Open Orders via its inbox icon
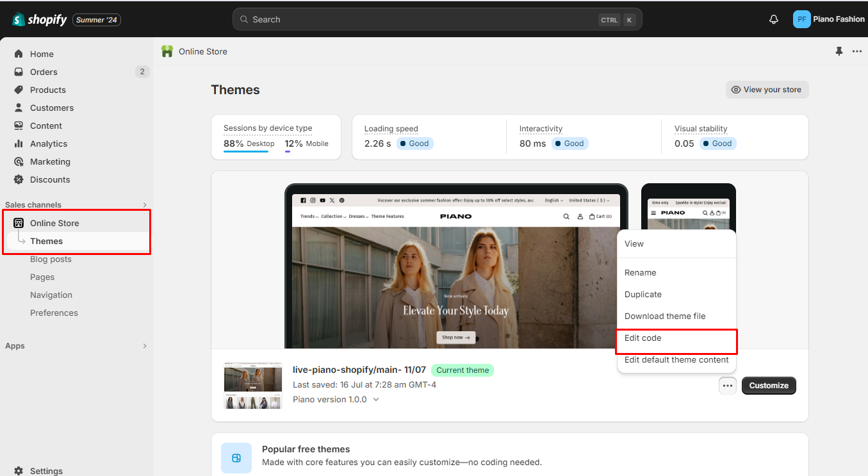Screen dimensions: 868x476 click(x=19, y=72)
